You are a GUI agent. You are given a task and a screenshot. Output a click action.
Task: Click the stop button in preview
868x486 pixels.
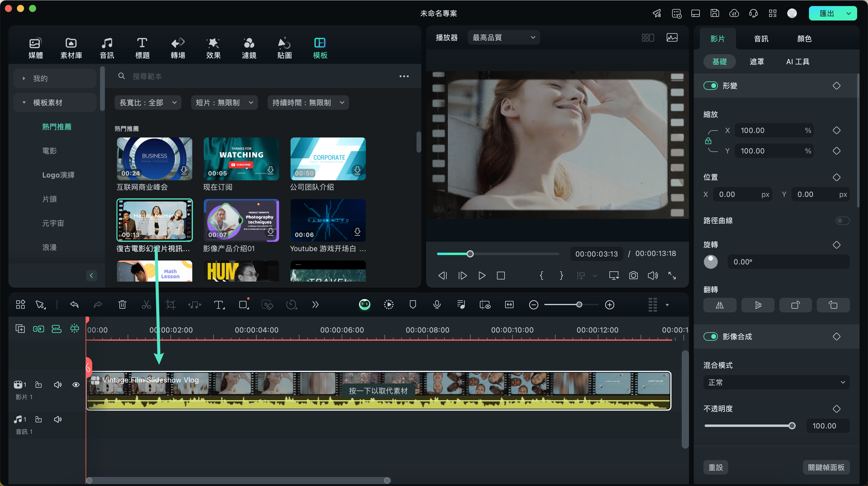tap(501, 276)
